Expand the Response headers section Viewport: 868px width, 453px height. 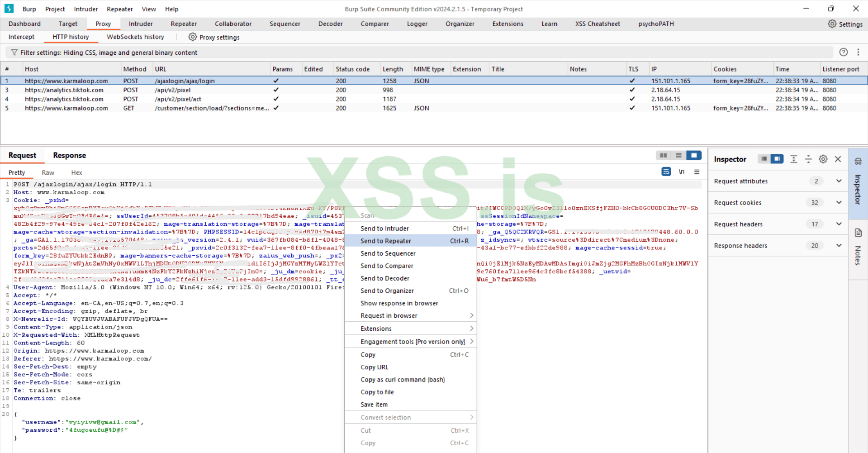pyautogui.click(x=839, y=246)
